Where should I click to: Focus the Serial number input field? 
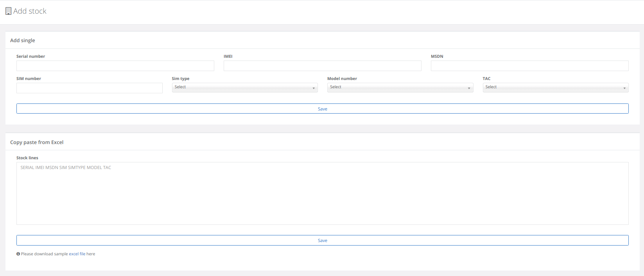(x=115, y=66)
